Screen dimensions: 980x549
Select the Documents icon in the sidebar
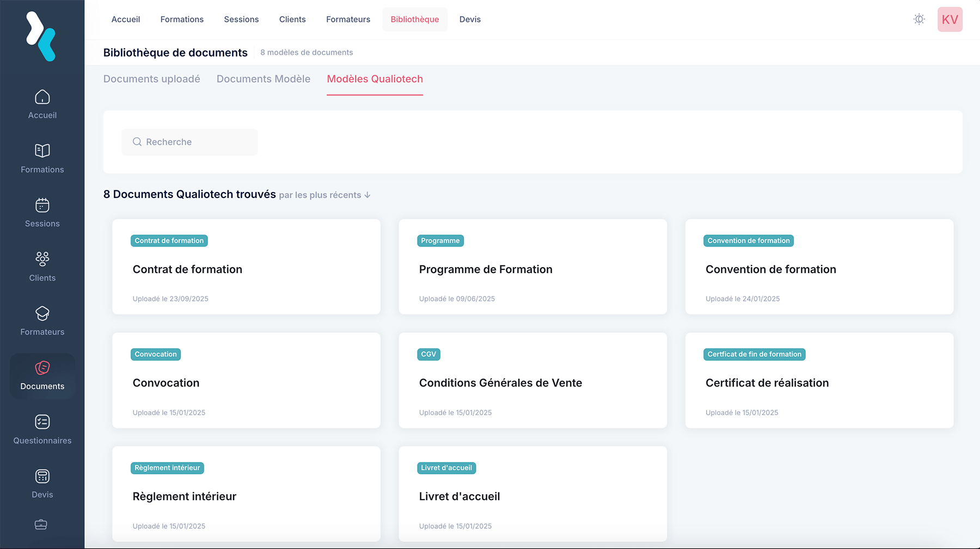[42, 368]
